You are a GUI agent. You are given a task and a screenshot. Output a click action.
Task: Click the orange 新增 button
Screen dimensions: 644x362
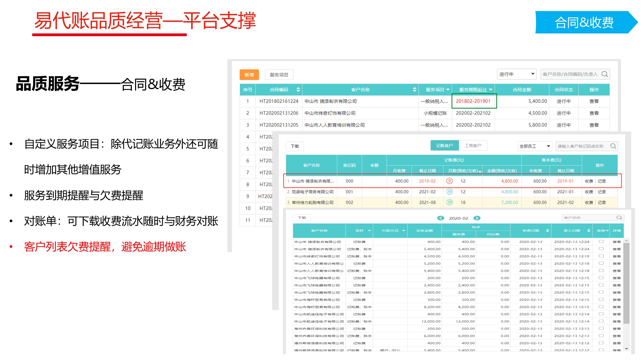point(249,75)
